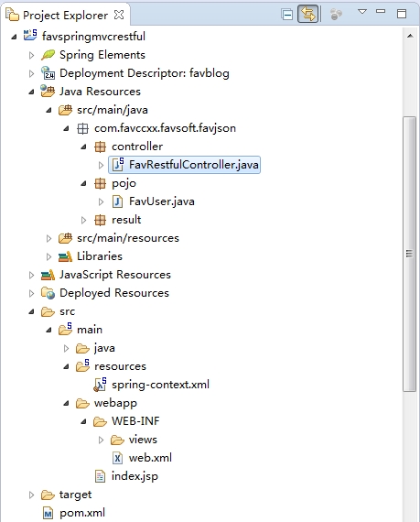This screenshot has height=522, width=420.
Task: Click the src folder icon
Action: pos(48,312)
